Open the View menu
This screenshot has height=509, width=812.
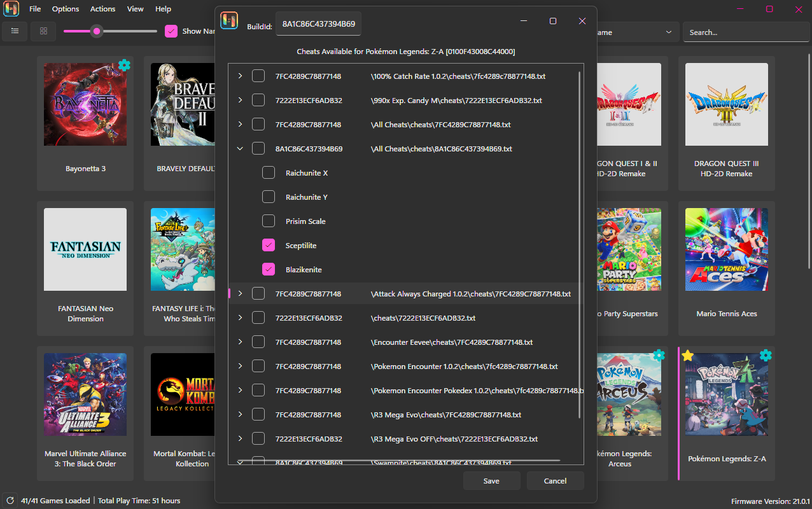(135, 9)
